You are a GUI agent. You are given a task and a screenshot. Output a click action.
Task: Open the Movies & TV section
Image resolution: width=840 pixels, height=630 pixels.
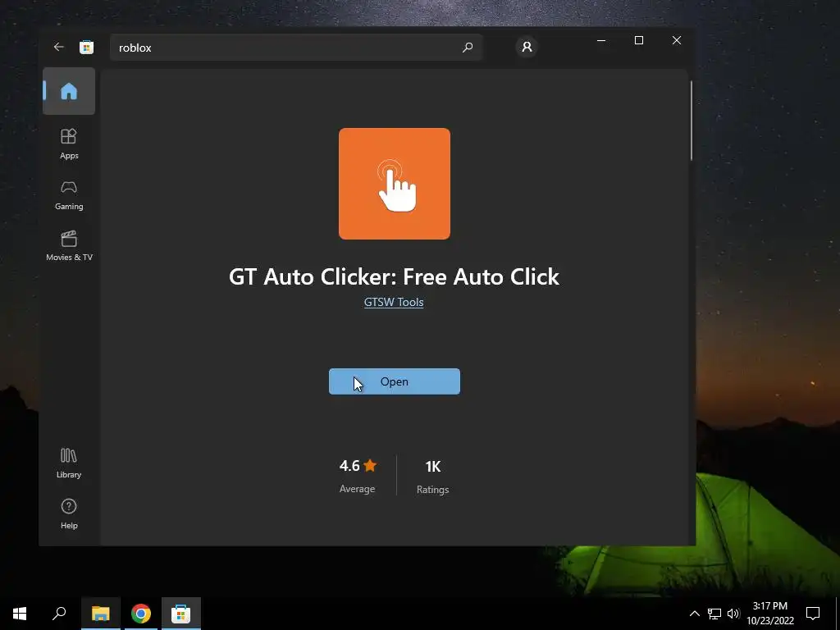(69, 246)
